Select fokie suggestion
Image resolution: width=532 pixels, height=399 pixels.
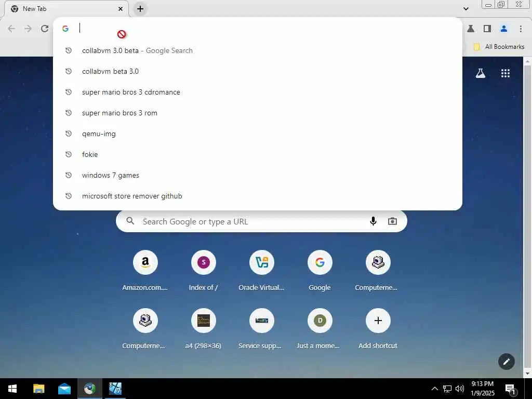coord(258,154)
